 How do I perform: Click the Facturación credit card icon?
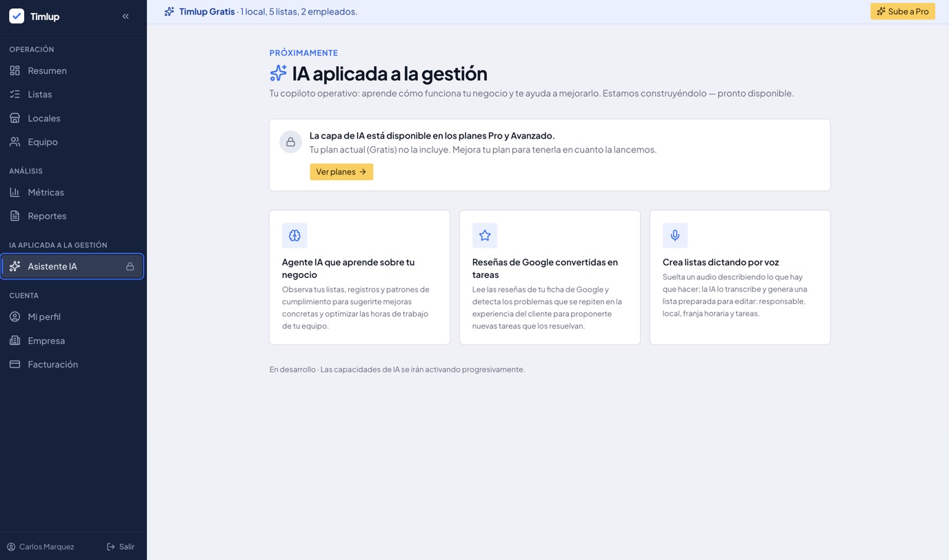click(x=14, y=364)
